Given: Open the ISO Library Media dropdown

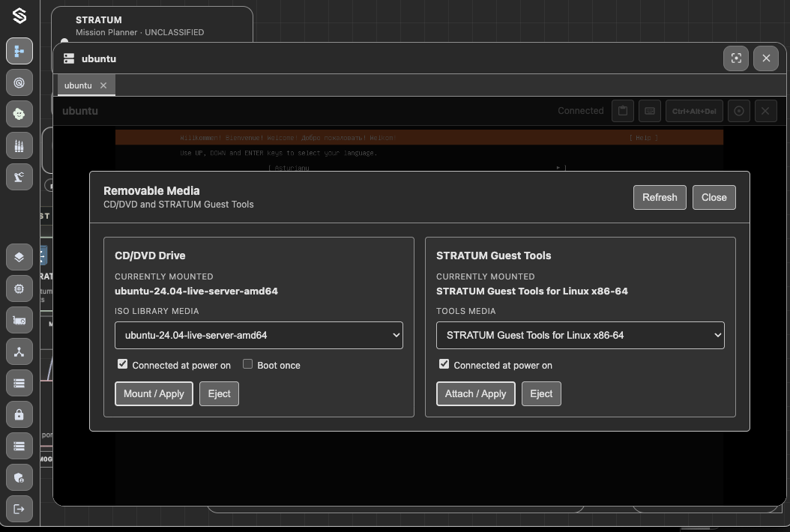Looking at the screenshot, I should point(259,335).
